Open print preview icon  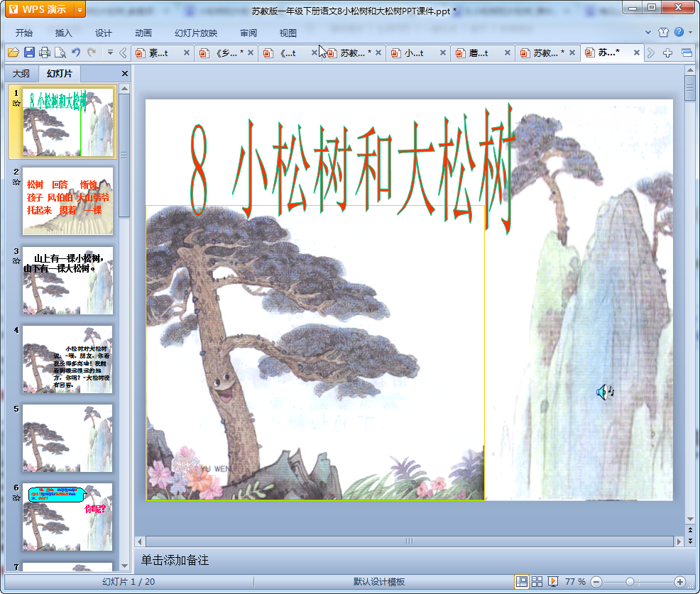[60, 53]
